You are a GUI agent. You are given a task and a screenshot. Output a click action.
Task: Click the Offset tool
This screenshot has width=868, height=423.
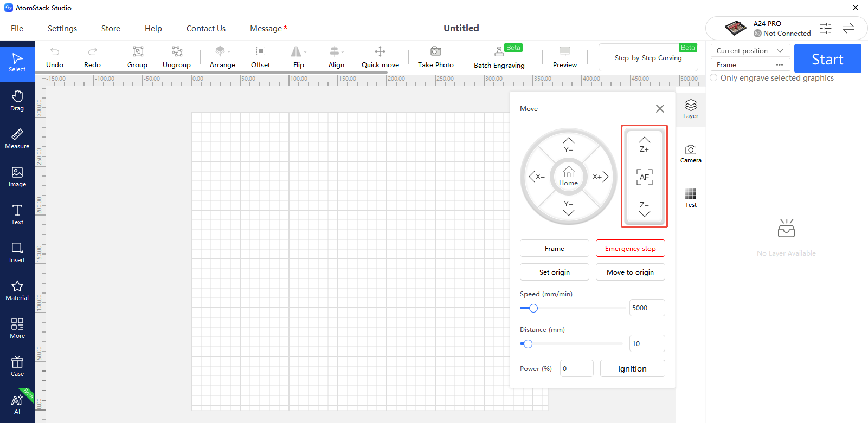point(260,57)
